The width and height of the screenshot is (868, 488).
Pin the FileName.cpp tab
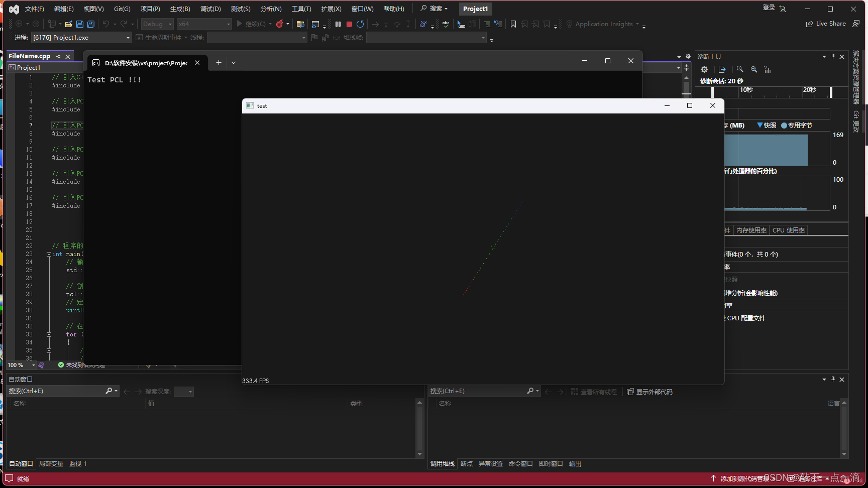(59, 56)
